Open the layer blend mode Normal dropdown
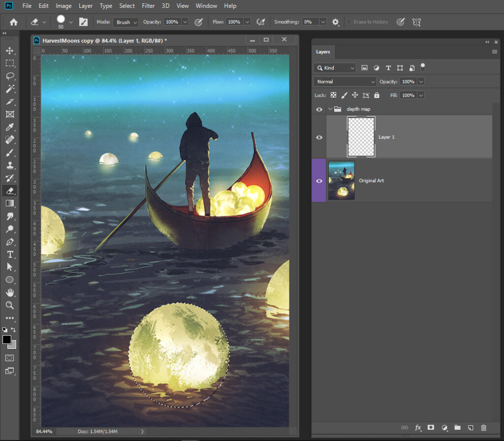 [x=345, y=82]
